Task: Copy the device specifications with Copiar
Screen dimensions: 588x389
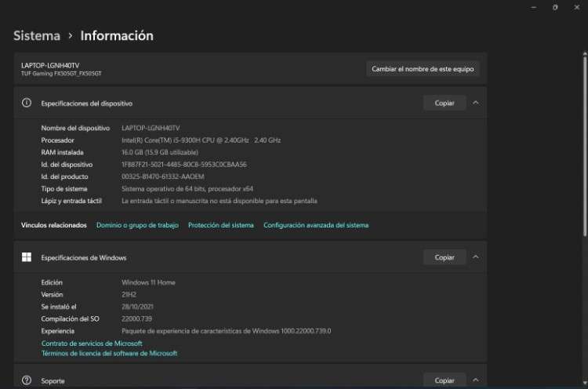Action: (445, 103)
